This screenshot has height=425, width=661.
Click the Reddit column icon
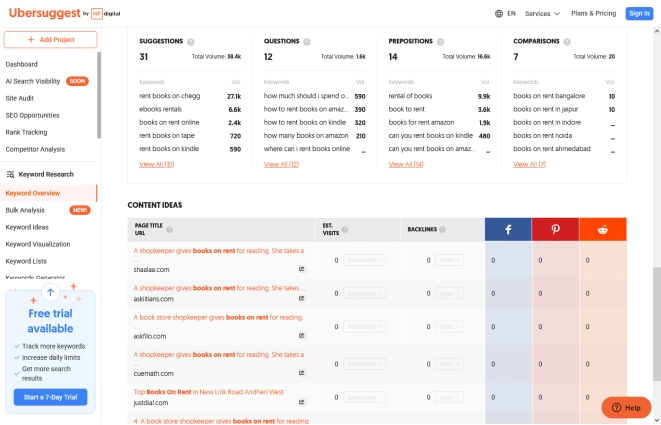coord(602,230)
